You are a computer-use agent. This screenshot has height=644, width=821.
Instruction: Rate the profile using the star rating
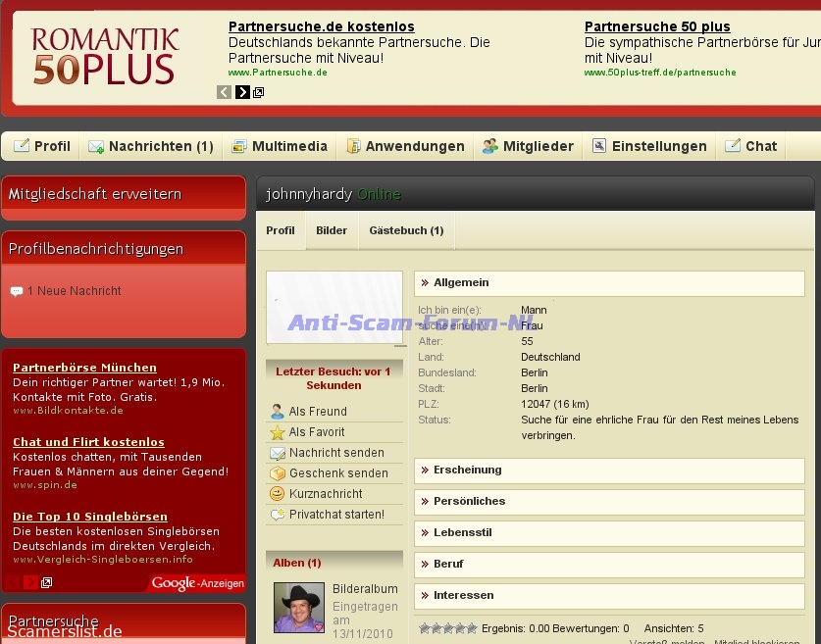point(448,628)
